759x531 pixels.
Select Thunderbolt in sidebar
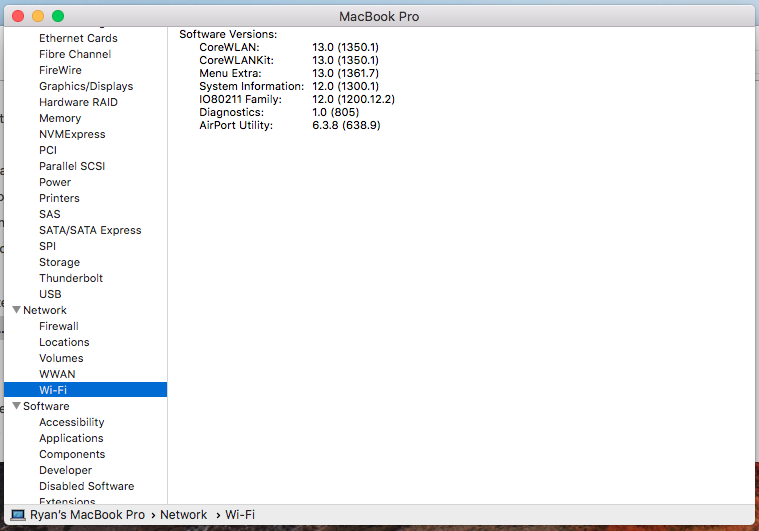(71, 278)
